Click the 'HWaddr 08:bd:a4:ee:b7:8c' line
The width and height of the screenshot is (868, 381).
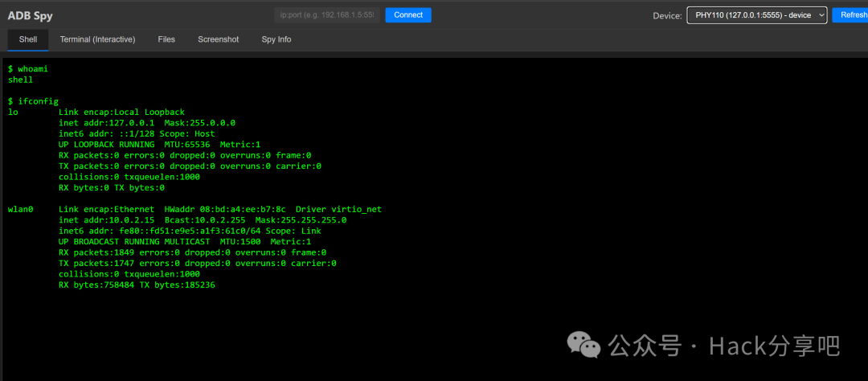pyautogui.click(x=219, y=209)
